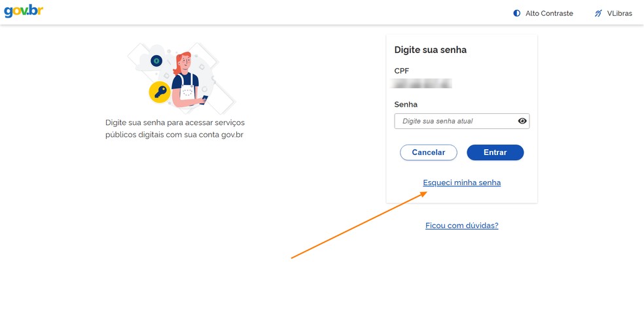The height and width of the screenshot is (310, 644).
Task: Enable Alto Contraste mode
Action: [543, 13]
